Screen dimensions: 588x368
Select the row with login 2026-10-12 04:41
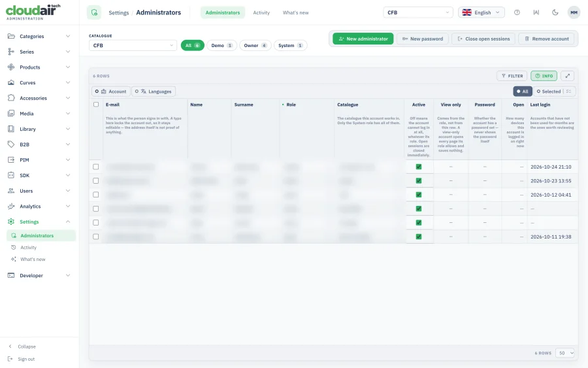click(96, 195)
